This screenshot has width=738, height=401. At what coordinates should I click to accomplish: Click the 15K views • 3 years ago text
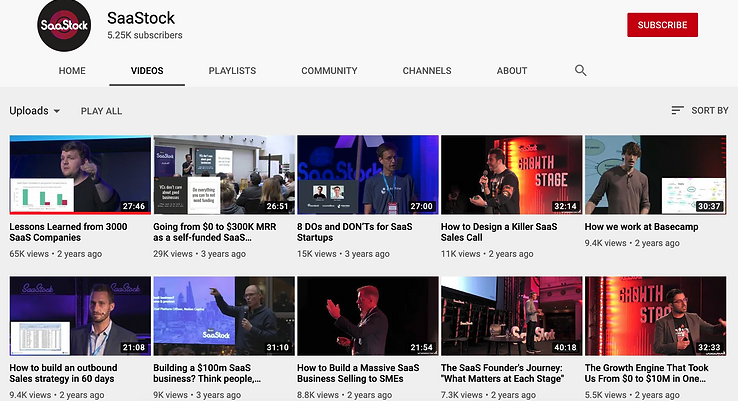pos(343,254)
